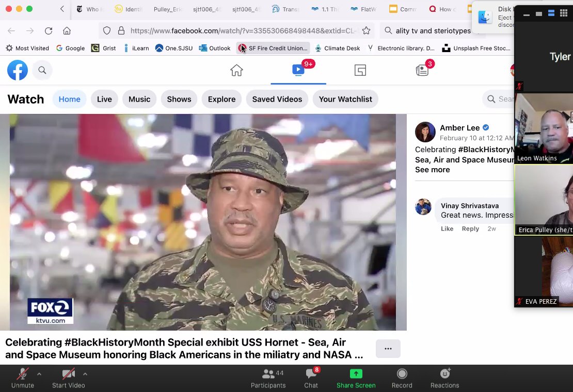This screenshot has width=573, height=392.
Task: Expand audio options arrow beside Unmute
Action: (x=39, y=374)
